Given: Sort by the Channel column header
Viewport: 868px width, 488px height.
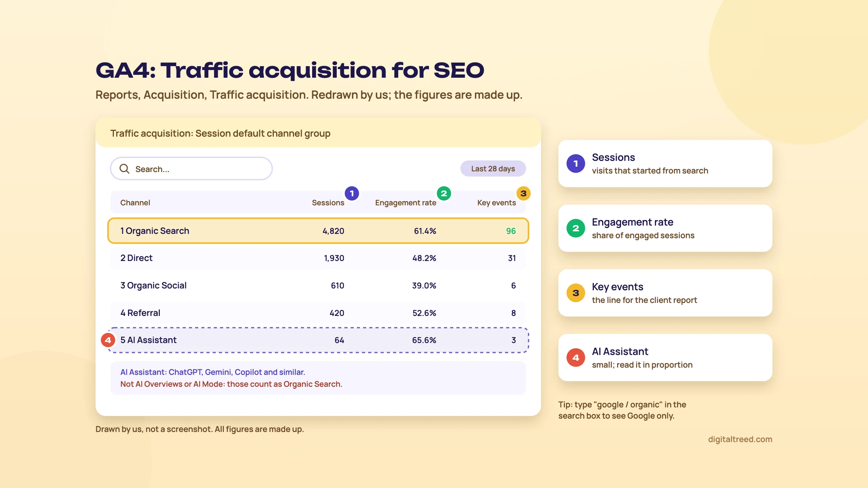Looking at the screenshot, I should click(135, 203).
